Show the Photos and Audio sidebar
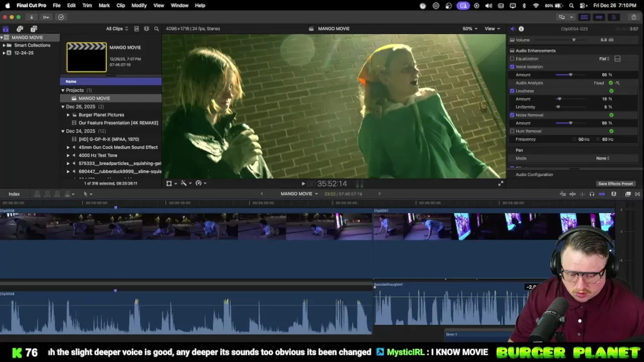The image size is (644, 362). (20, 29)
